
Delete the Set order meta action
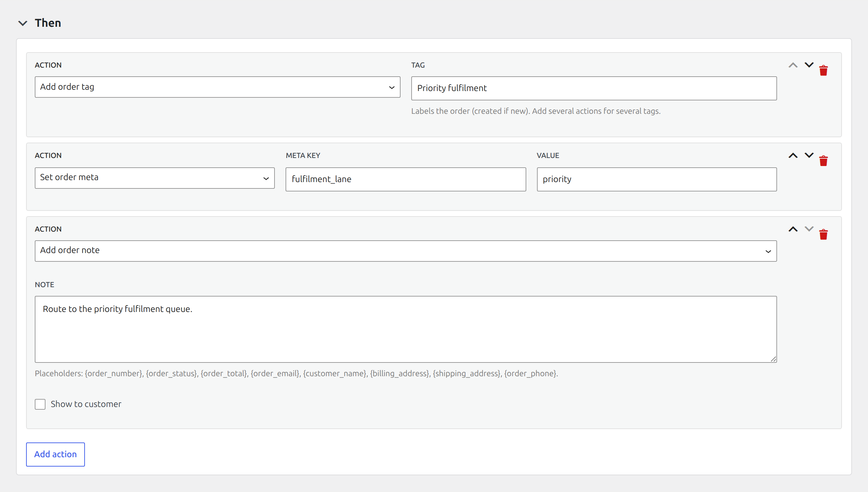[824, 161]
